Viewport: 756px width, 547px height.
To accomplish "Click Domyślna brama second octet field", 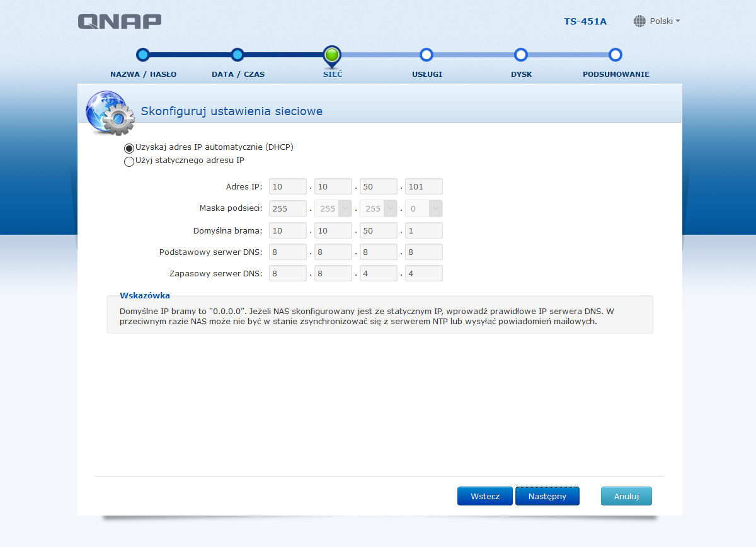I will (x=333, y=230).
